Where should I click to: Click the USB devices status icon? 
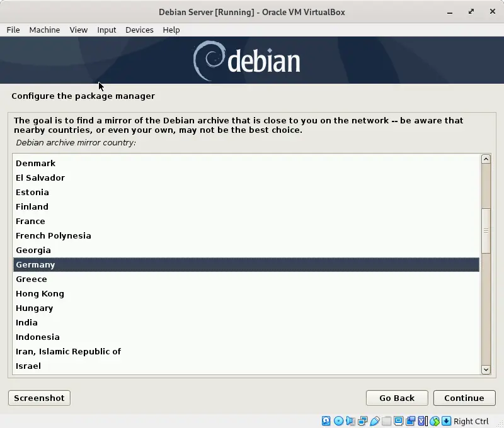tap(374, 420)
